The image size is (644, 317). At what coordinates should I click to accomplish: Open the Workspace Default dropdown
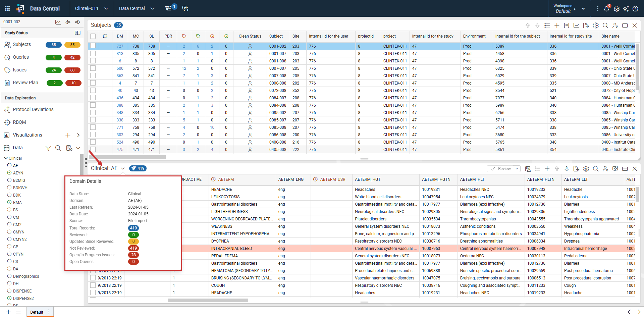pyautogui.click(x=569, y=8)
